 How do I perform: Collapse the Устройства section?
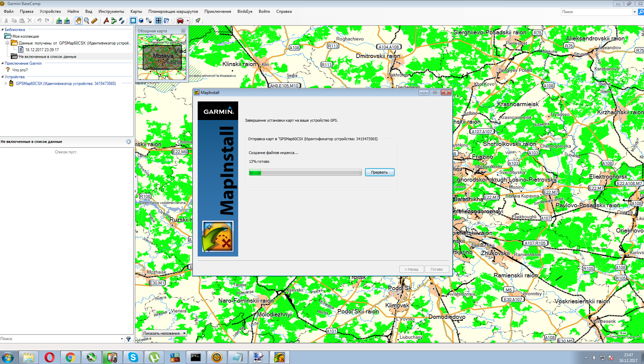tap(2, 77)
